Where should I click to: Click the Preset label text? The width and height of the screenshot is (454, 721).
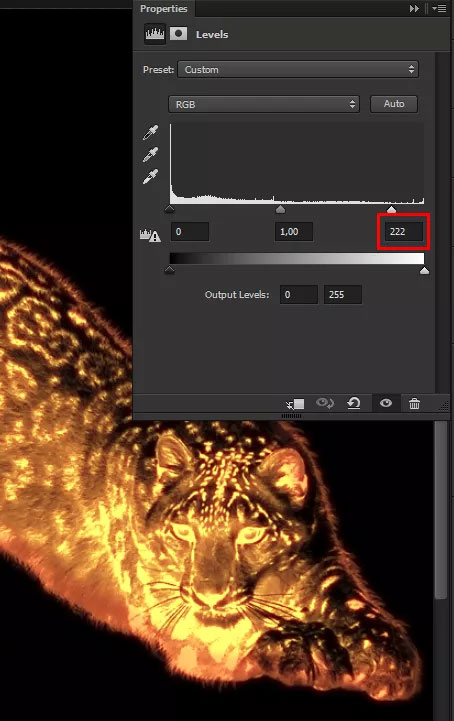[x=158, y=69]
